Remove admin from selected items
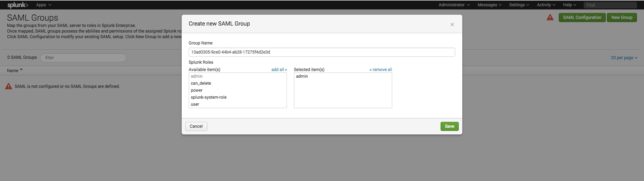This screenshot has width=644, height=181. point(343,76)
